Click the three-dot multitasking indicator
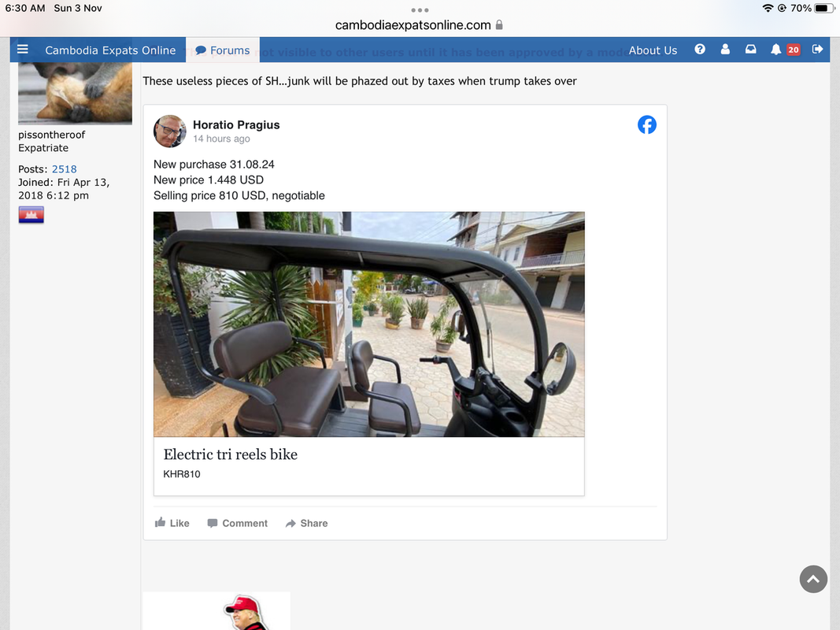This screenshot has height=630, width=840. [420, 10]
